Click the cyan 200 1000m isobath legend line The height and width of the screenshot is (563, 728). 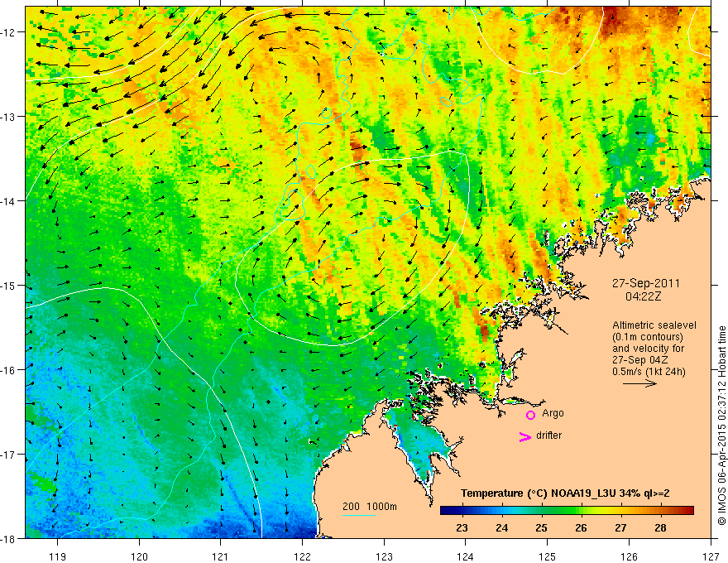tap(359, 515)
